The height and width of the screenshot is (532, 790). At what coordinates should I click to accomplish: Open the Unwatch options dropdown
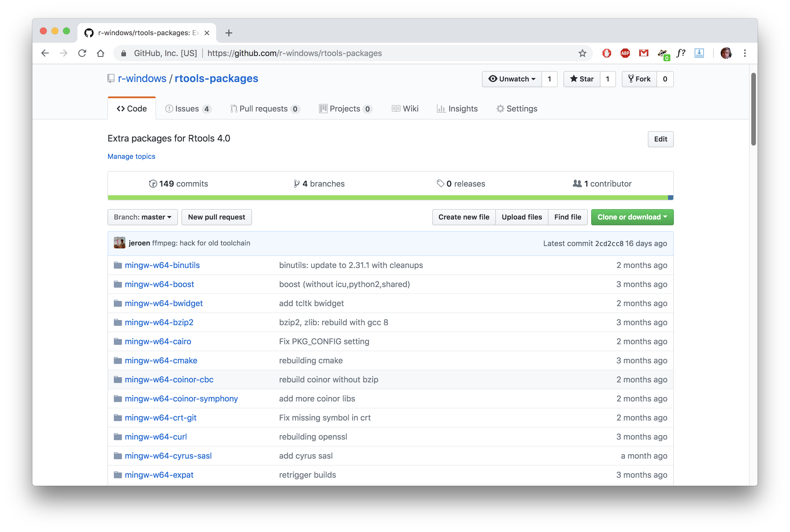(x=512, y=79)
